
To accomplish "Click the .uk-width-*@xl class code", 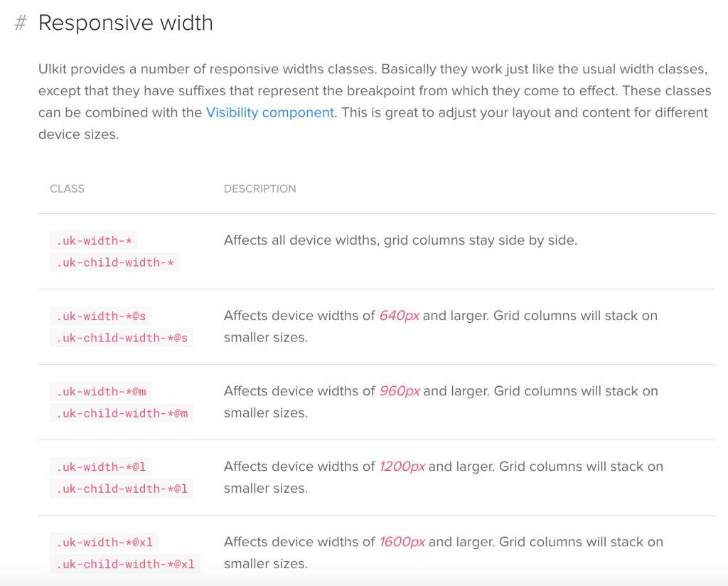I will pos(105,543).
